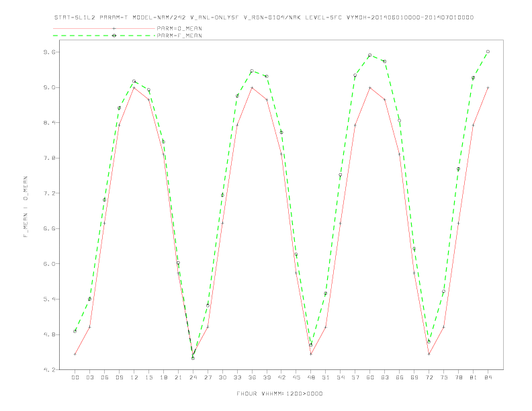Click x-axis tick label 51

[326, 377]
